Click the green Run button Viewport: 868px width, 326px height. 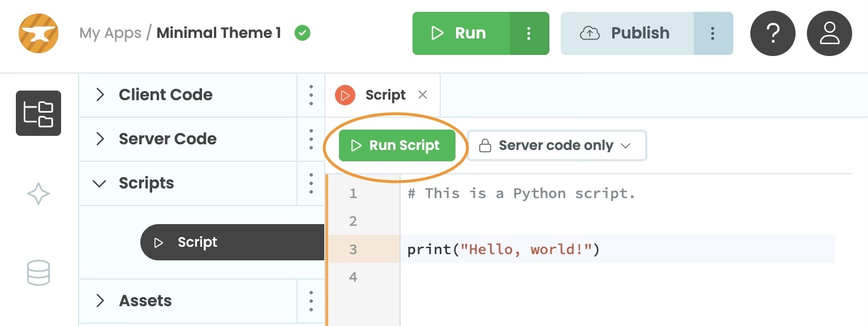coord(461,33)
